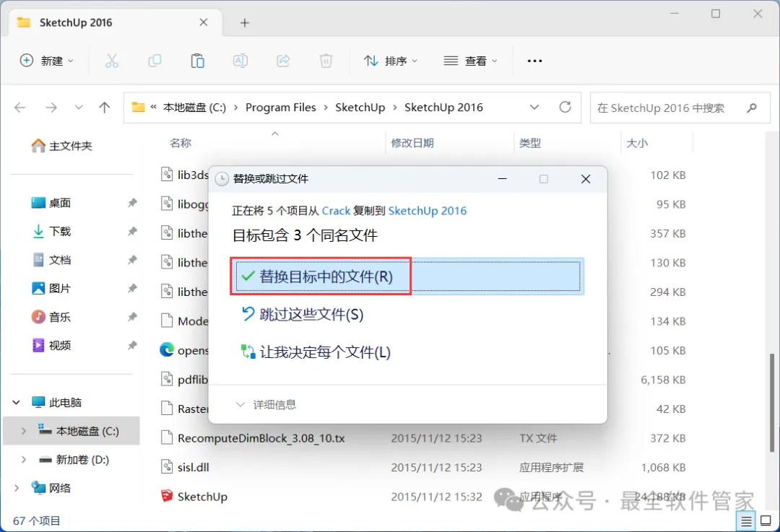Viewport: 780px width, 532px height.
Task: Click the Crack source link
Action: click(336, 211)
